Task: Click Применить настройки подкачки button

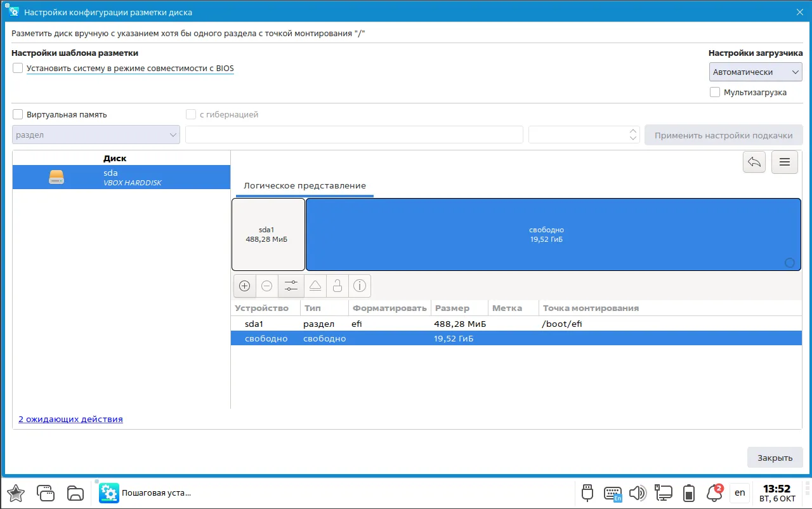Action: click(724, 135)
